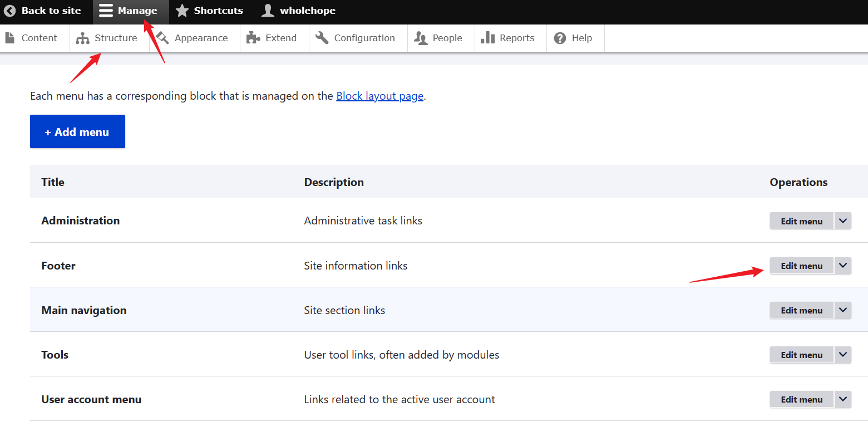
Task: Open the Block layout page link
Action: 379,96
